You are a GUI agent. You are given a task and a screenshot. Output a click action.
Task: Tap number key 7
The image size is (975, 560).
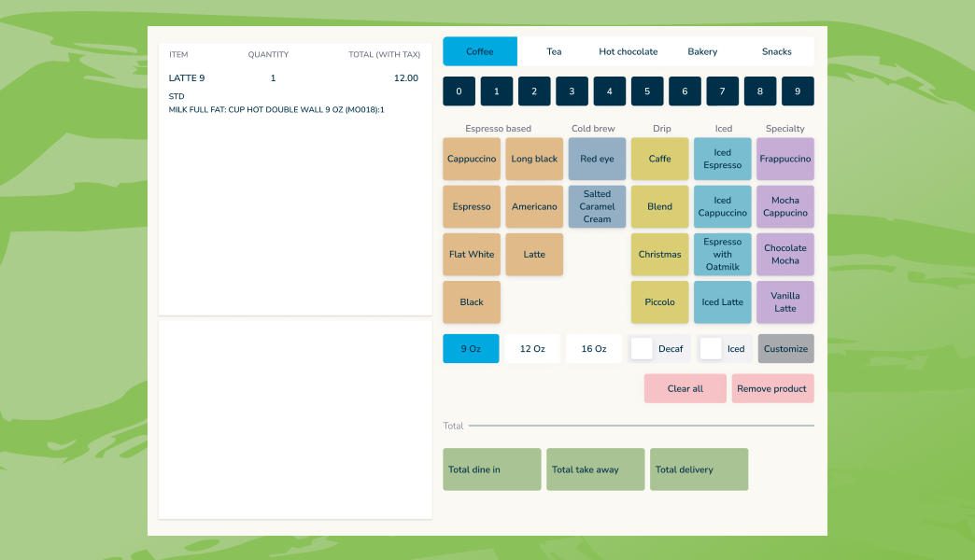(x=722, y=91)
